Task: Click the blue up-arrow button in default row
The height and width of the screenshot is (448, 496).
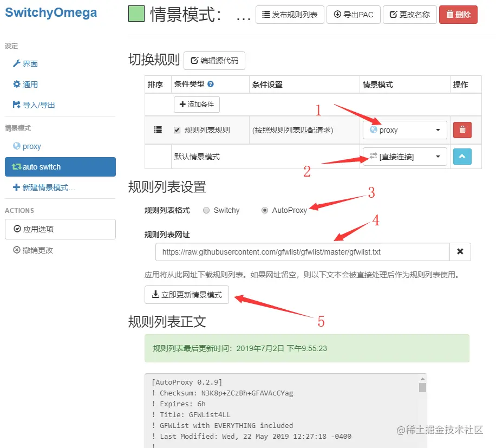Action: tap(462, 157)
